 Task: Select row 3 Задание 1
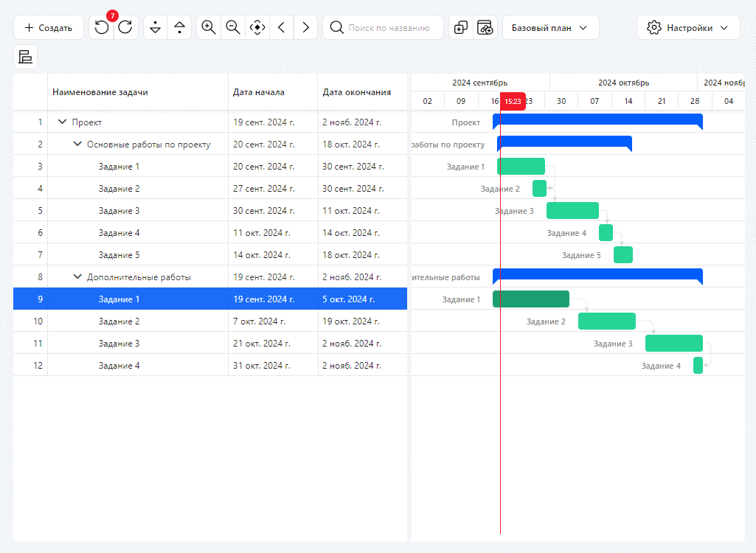[x=210, y=167]
